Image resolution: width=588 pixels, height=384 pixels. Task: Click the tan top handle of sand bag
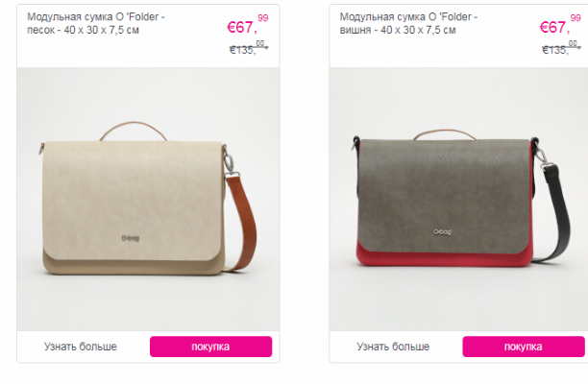(x=134, y=130)
